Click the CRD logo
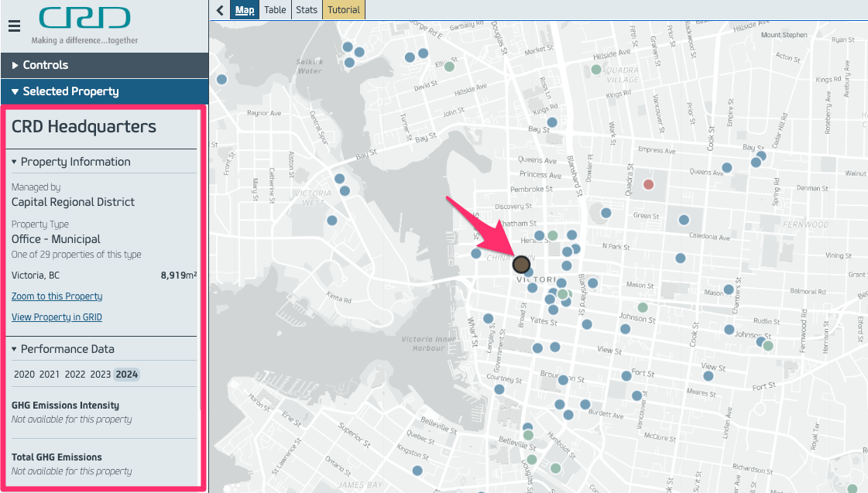Screen dimensions: 868x493 [84, 19]
